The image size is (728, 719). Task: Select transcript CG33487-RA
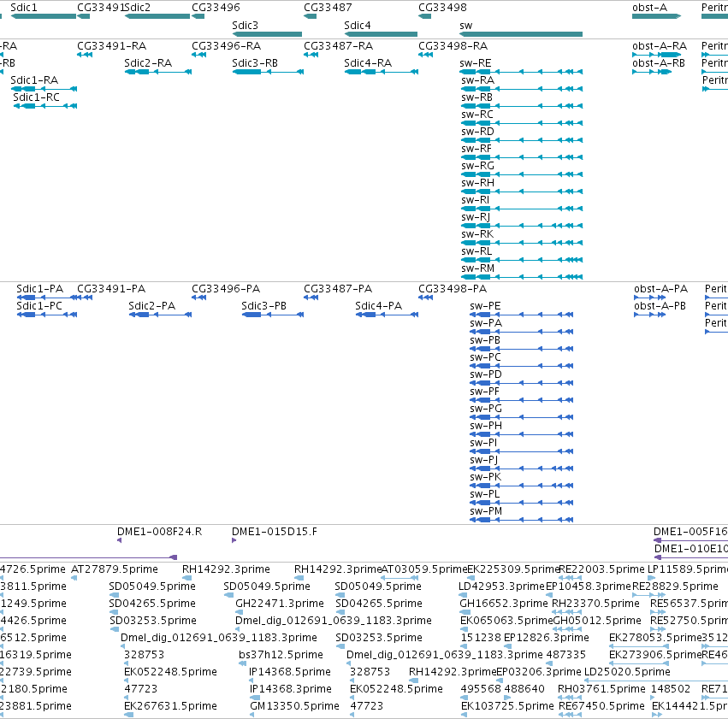coord(311,55)
